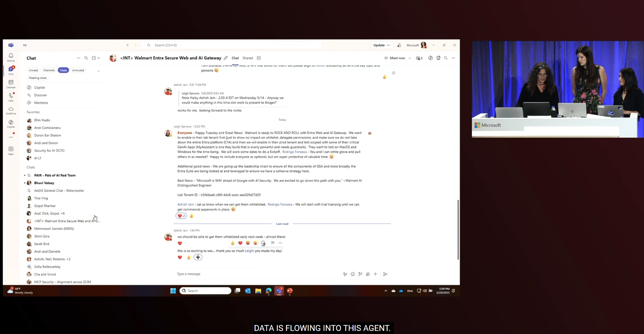Click the chat message scrollbar
The image size is (644, 334).
coord(458,230)
